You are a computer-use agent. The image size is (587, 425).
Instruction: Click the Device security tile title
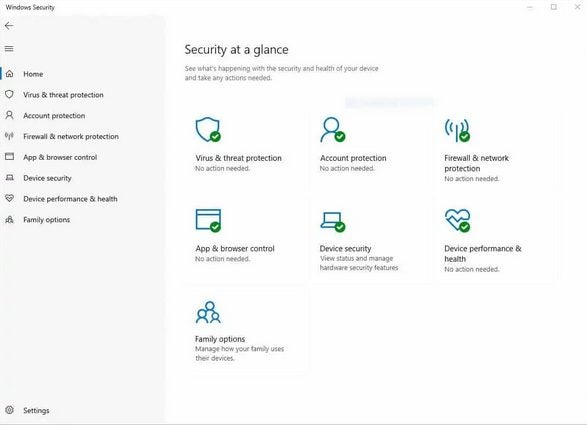click(345, 249)
